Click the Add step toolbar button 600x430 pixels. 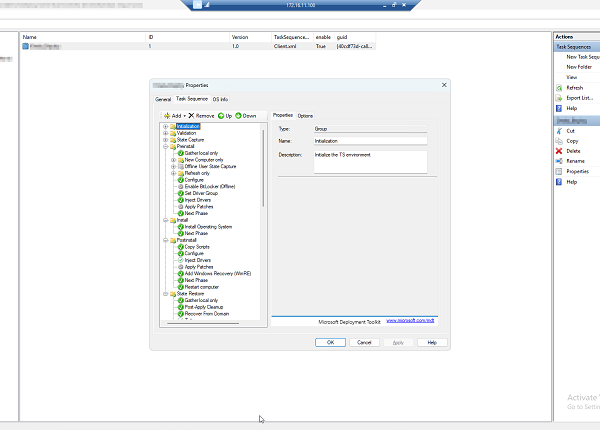(173, 116)
